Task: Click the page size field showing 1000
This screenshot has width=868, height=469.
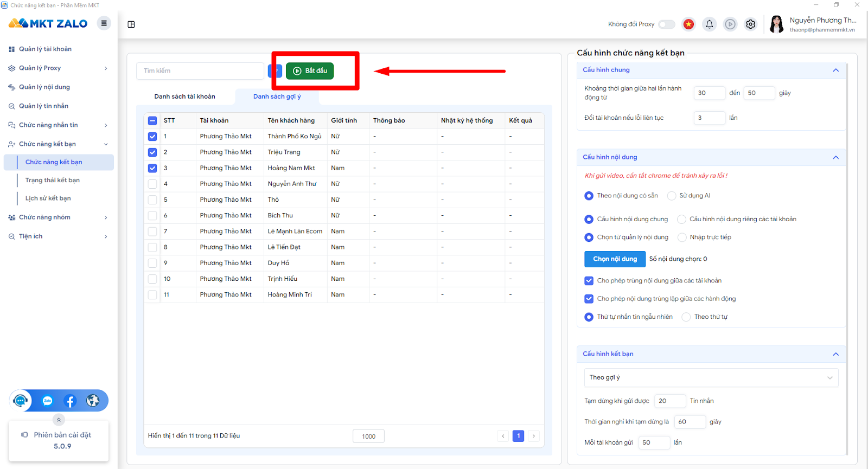Action: pos(368,436)
